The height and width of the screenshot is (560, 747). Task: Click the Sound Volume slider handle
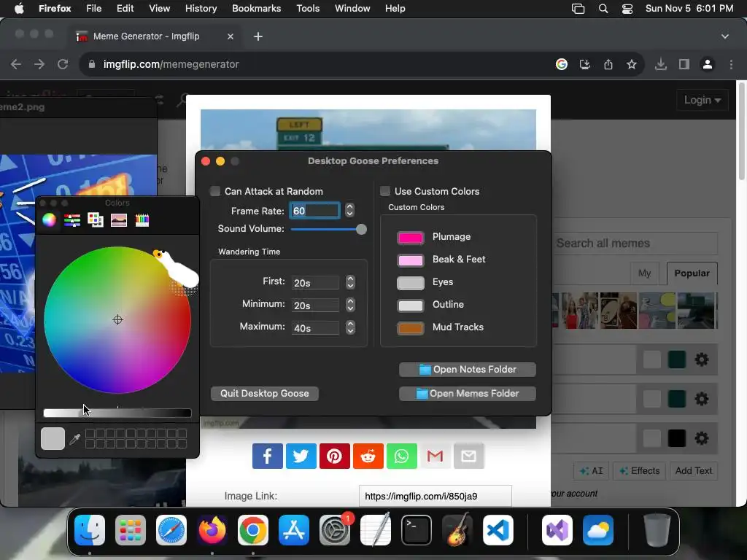362,229
